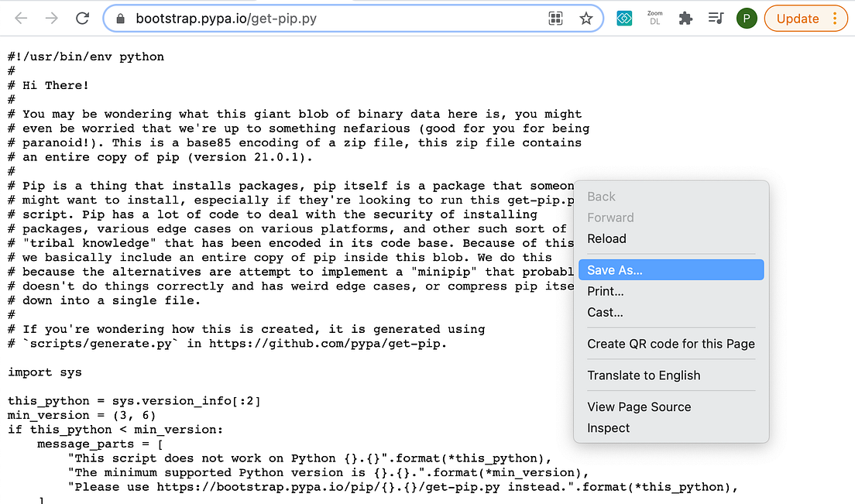Choose Create QR code for this Page
Image resolution: width=855 pixels, height=504 pixels.
tap(671, 345)
